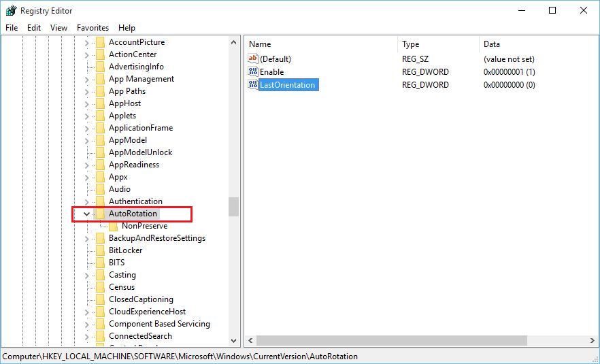The image size is (600, 364).
Task: Expand the App Management key
Action: 87,79
